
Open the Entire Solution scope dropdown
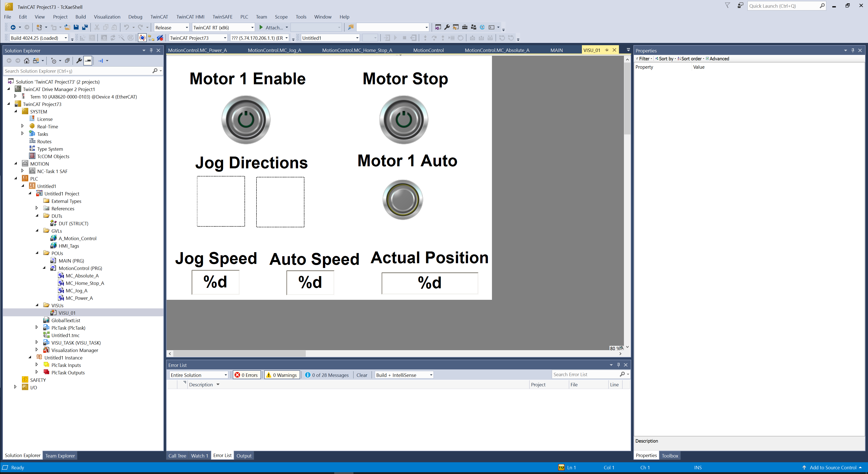(199, 375)
